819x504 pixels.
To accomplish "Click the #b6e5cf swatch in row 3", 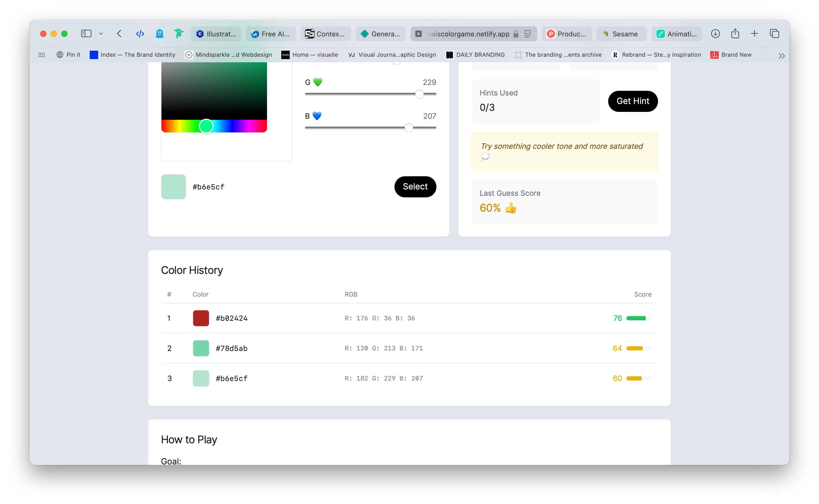I will click(x=201, y=378).
